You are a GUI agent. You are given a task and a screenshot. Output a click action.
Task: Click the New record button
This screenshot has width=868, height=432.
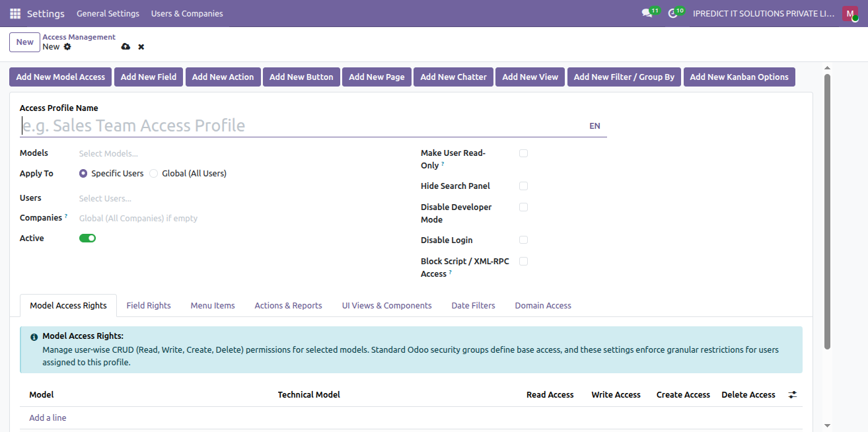(25, 42)
